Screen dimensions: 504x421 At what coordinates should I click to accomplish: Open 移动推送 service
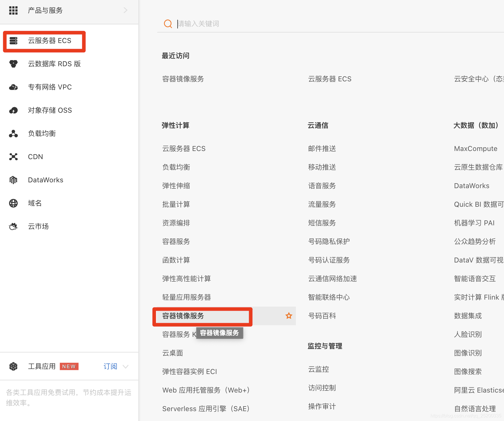coord(322,167)
